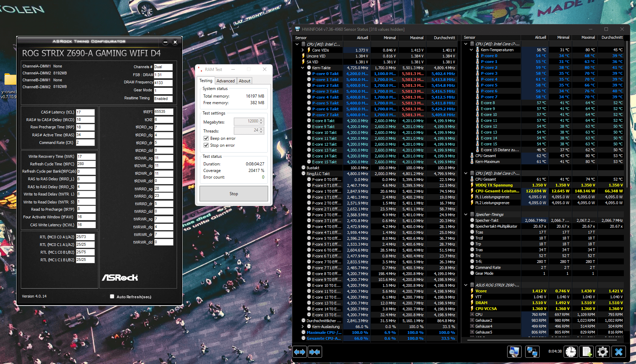Click the CAS# Latency (tCL) value field

pos(85,112)
